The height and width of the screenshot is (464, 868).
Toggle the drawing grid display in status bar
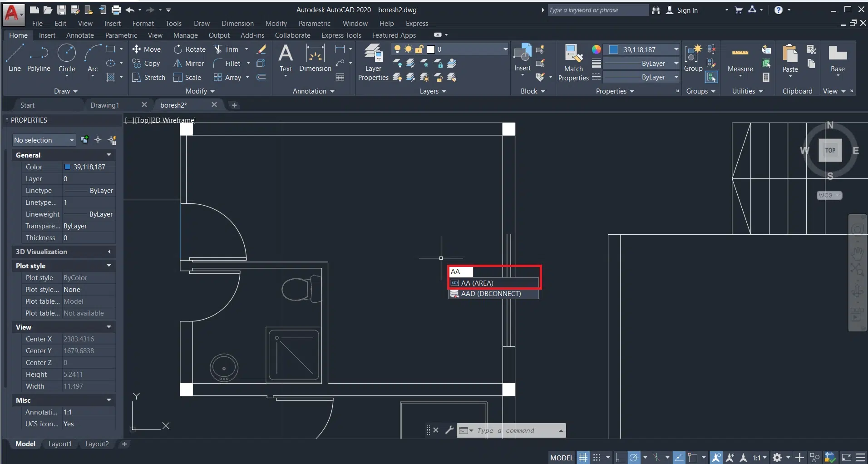(583, 457)
